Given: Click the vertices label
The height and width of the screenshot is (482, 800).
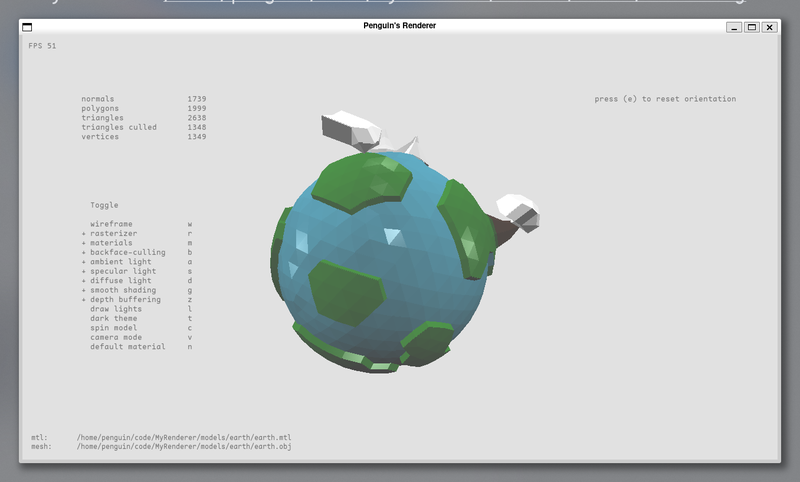Looking at the screenshot, I should tap(100, 137).
